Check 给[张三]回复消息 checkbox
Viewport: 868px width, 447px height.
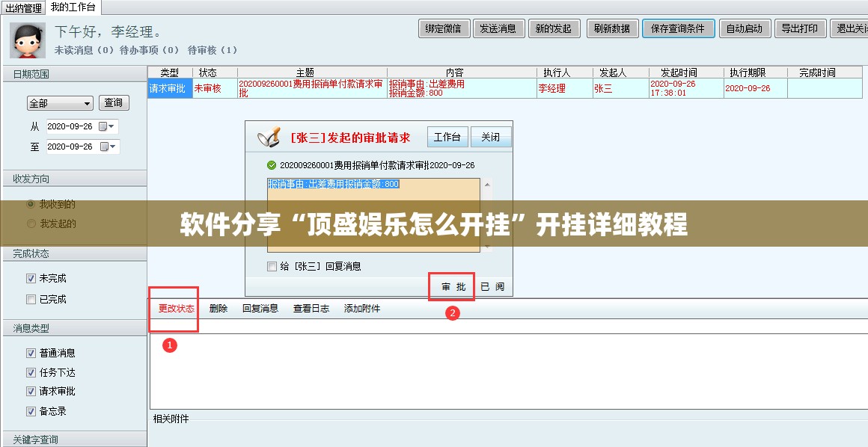coord(272,267)
